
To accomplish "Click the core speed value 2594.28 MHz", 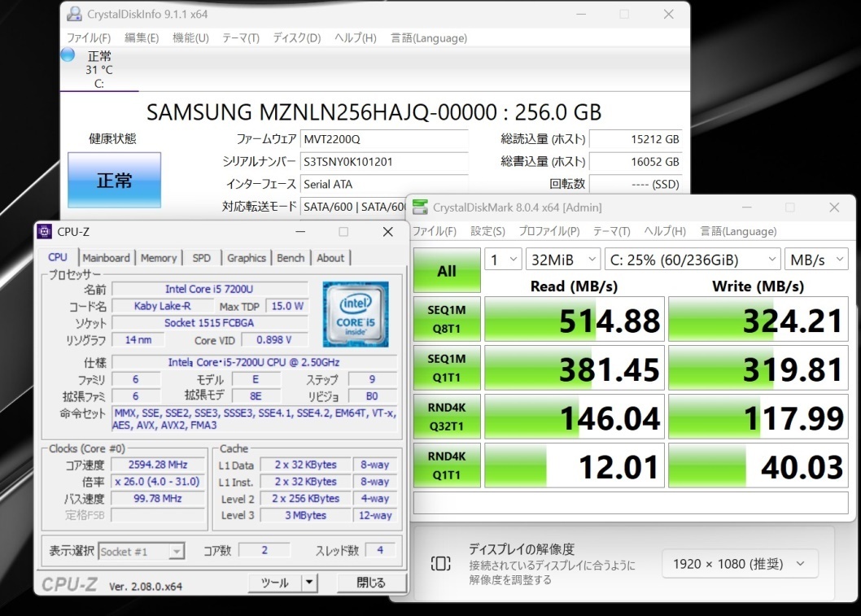I will point(158,465).
